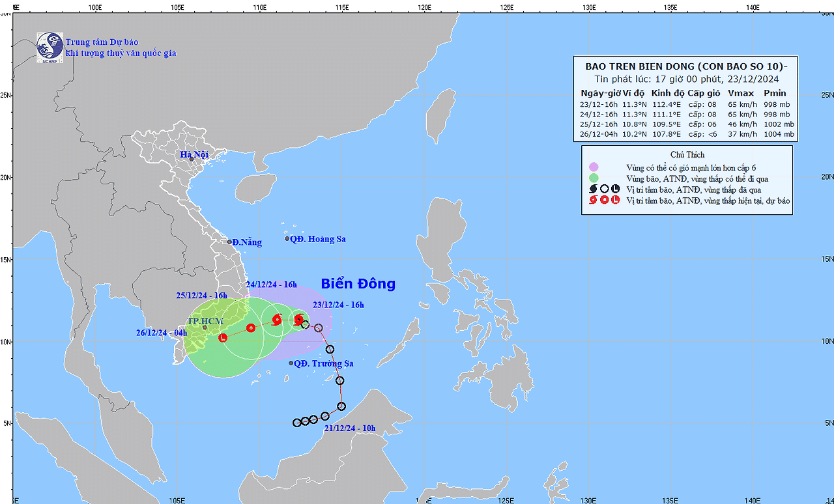Click the title BAO TREN BIEN DONG (CON BAO SO 10)
This screenshot has height=504, width=834.
point(686,66)
